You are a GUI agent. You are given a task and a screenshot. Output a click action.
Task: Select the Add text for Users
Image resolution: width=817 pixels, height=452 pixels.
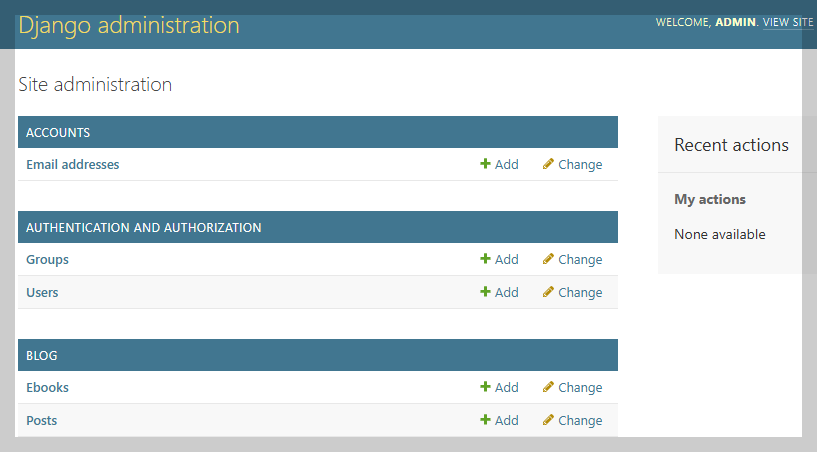pos(506,292)
